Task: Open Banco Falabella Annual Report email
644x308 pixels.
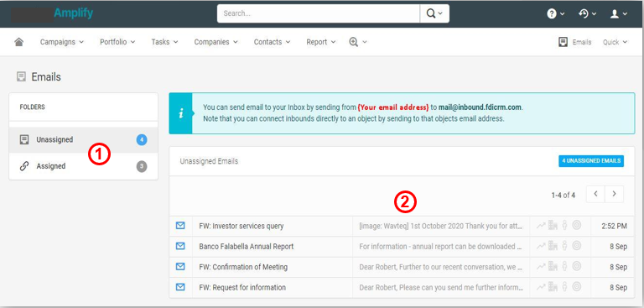Action: pos(247,247)
